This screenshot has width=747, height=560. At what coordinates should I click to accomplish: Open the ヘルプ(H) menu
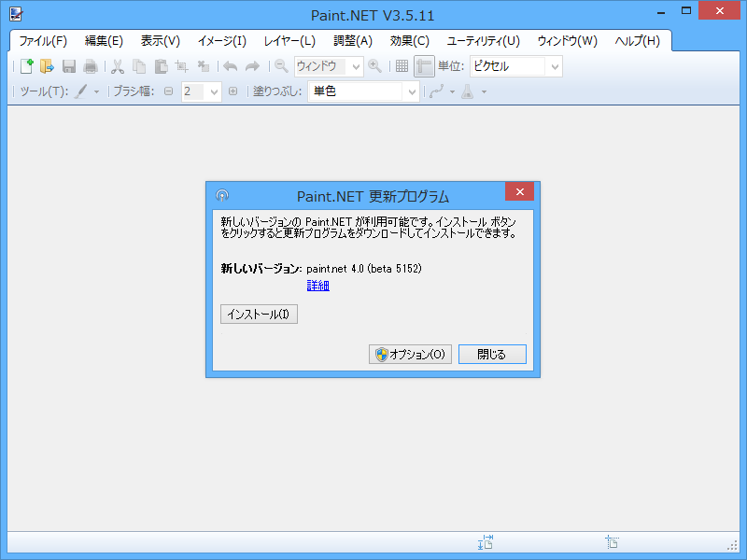[x=637, y=41]
